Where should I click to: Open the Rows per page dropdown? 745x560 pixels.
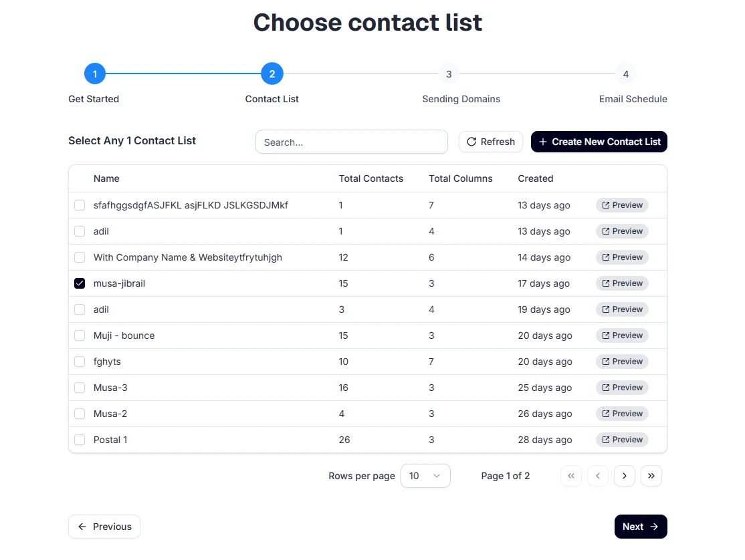pos(425,476)
